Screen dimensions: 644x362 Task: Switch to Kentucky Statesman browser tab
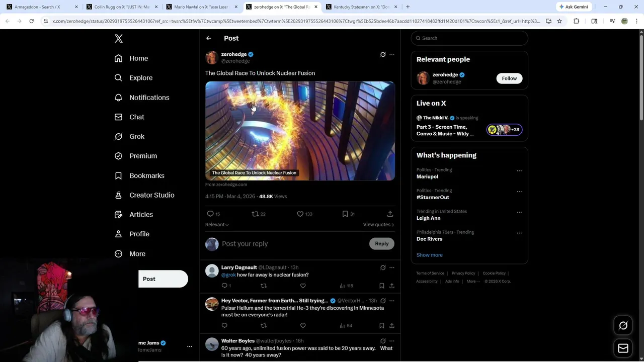[x=361, y=7]
